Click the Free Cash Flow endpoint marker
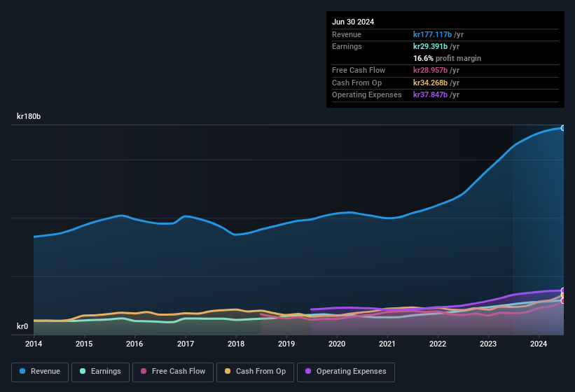 pyautogui.click(x=563, y=301)
